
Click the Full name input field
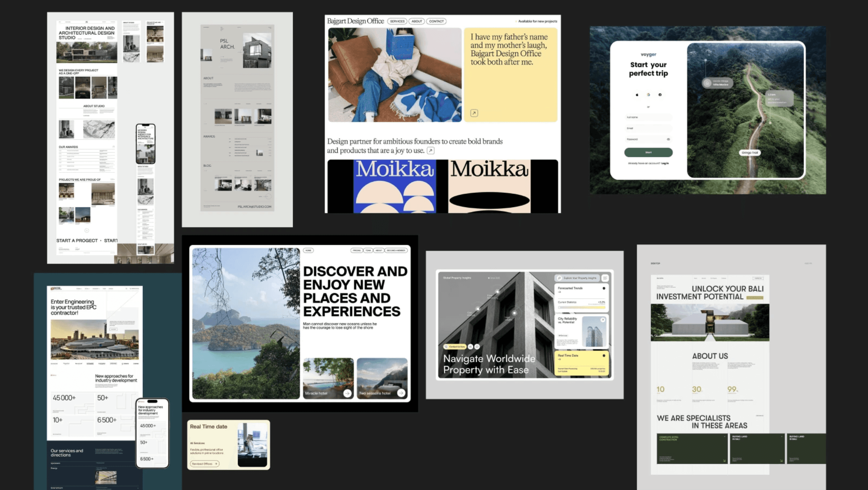648,117
